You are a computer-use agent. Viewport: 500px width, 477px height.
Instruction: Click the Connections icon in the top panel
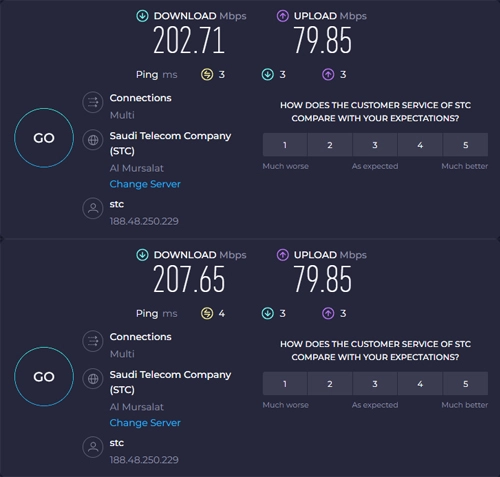[93, 102]
